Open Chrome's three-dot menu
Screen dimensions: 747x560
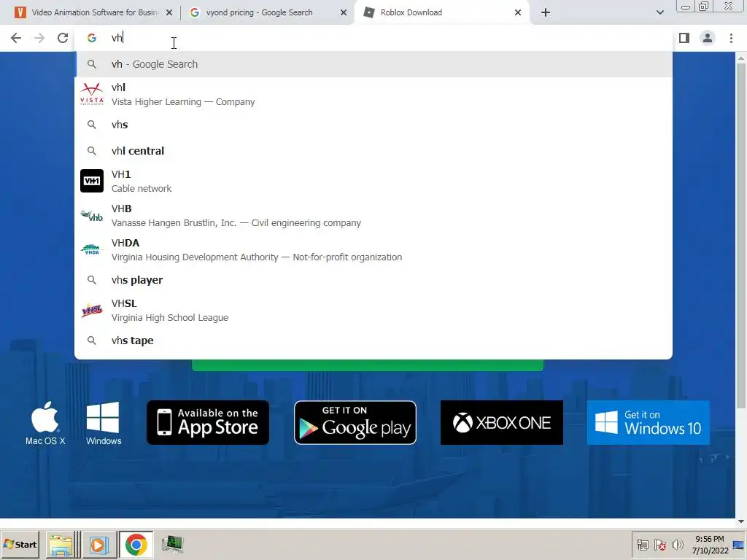coord(731,38)
